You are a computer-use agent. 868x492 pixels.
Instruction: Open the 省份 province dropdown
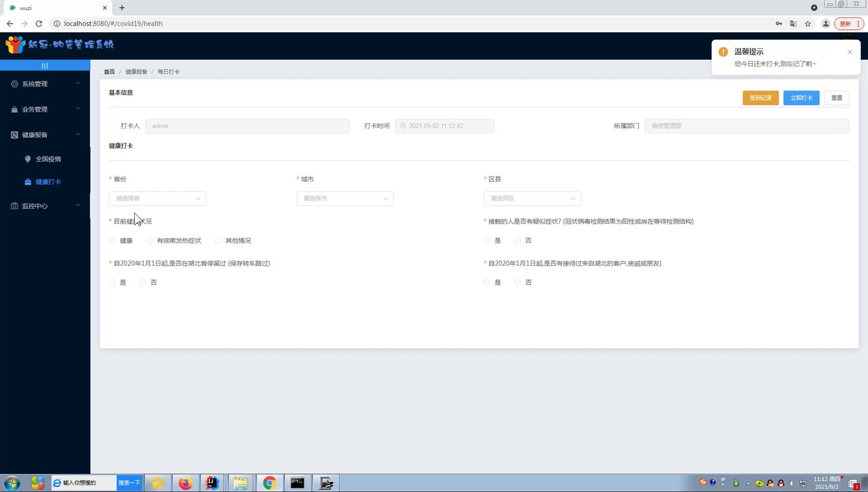157,199
